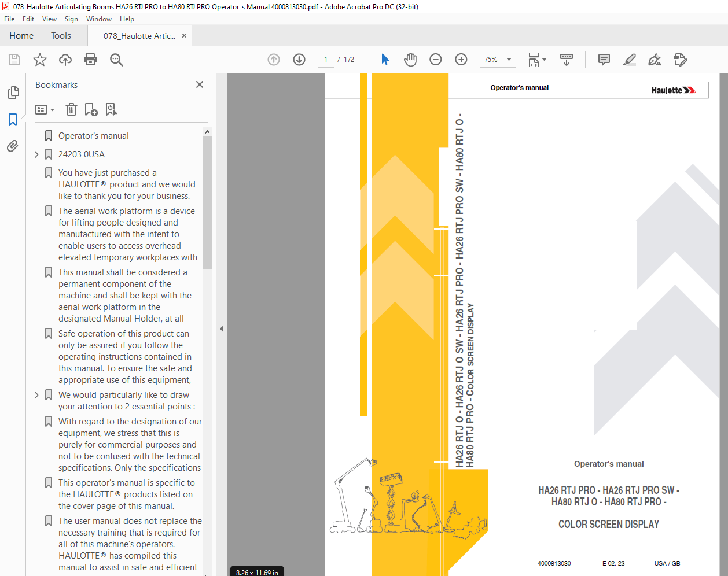728x576 pixels.
Task: Print the document
Action: (90, 60)
